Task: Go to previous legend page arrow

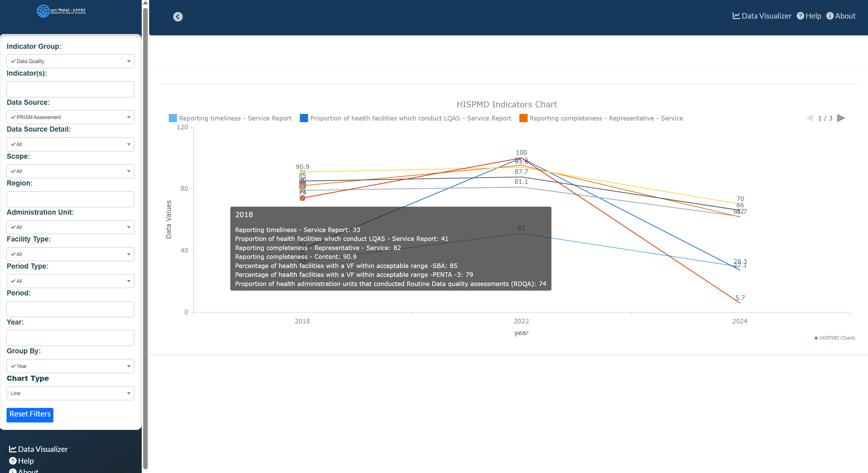Action: point(809,118)
